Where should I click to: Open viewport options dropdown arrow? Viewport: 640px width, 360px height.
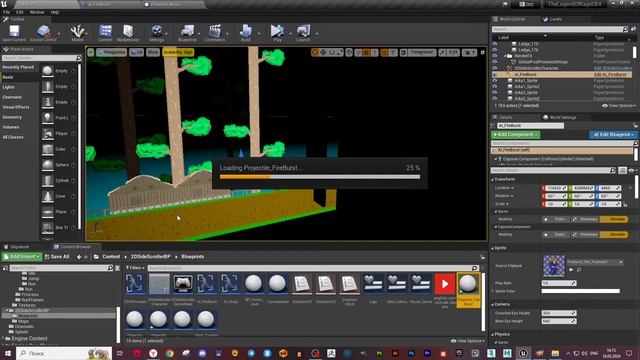coord(91,52)
